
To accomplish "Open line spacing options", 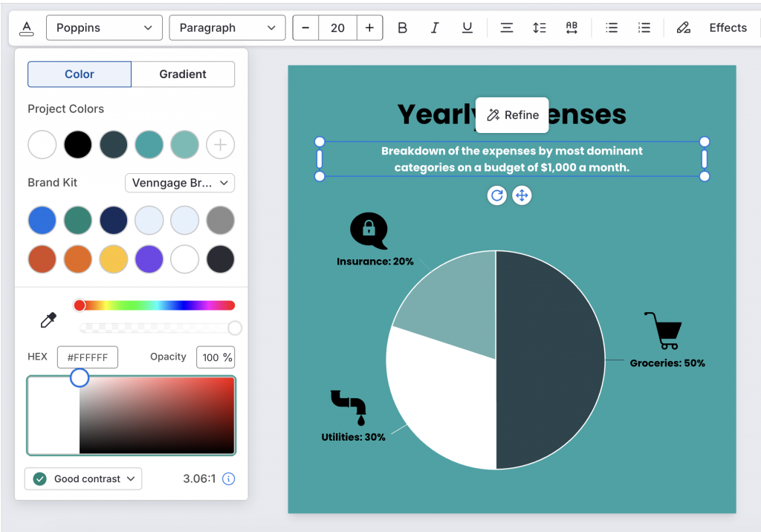I will coord(540,27).
